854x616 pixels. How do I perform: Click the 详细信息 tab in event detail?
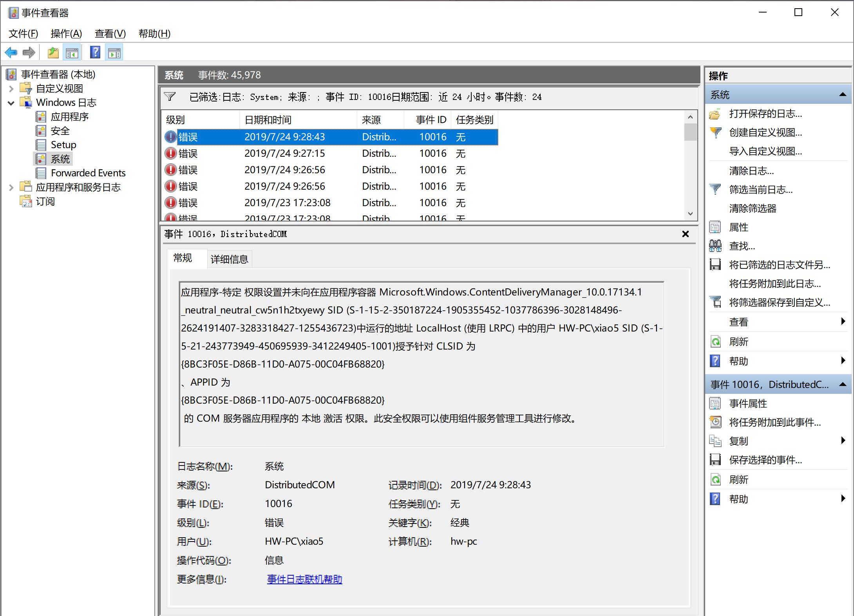pos(230,259)
